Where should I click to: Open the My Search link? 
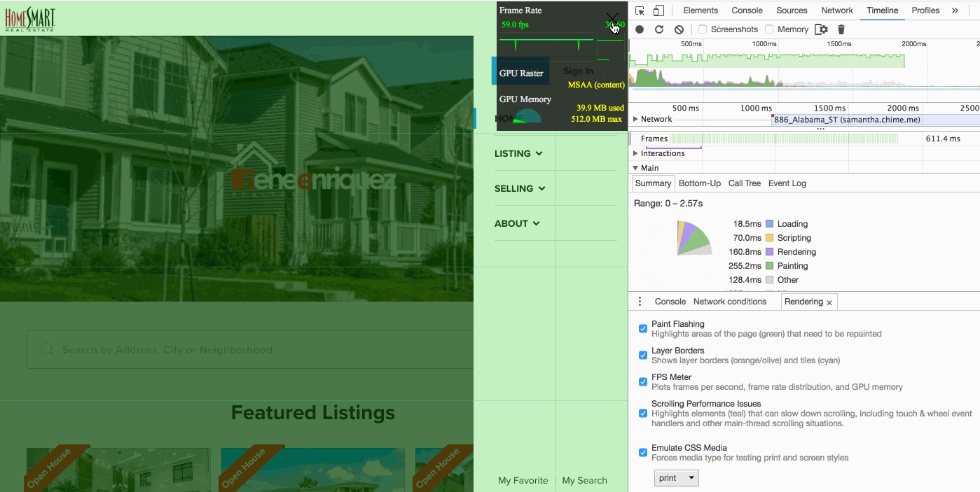[585, 480]
